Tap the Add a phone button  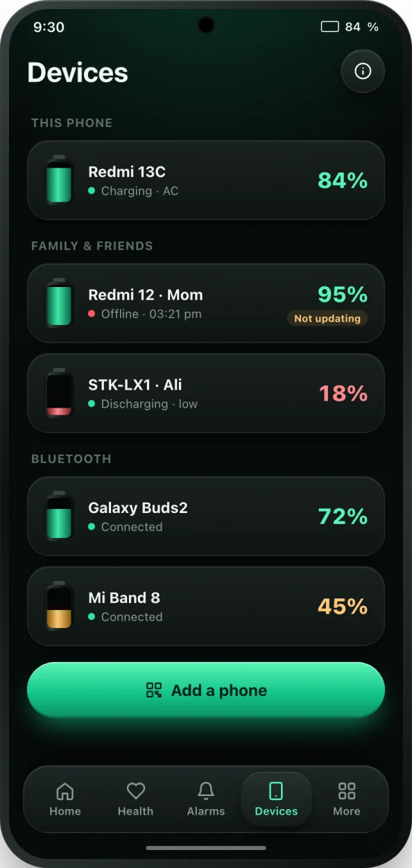[x=206, y=690]
